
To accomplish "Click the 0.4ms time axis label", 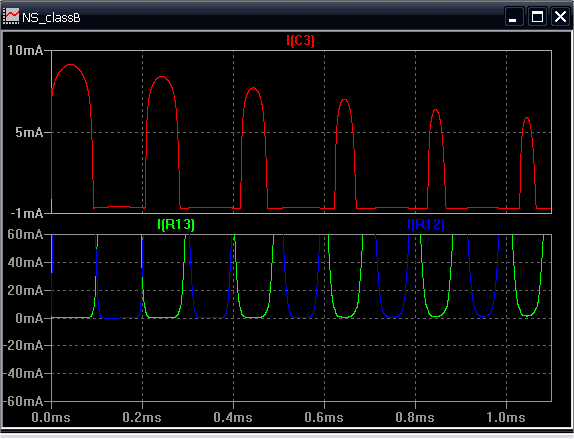I will (233, 417).
